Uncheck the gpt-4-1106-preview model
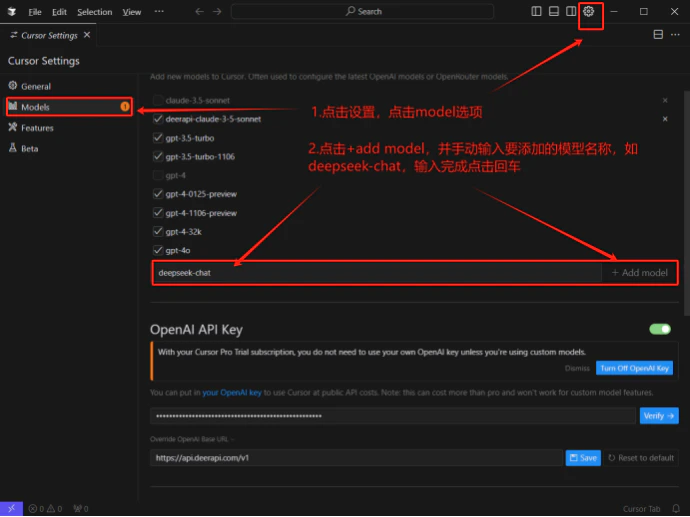Image resolution: width=690 pixels, height=517 pixels. (x=158, y=213)
